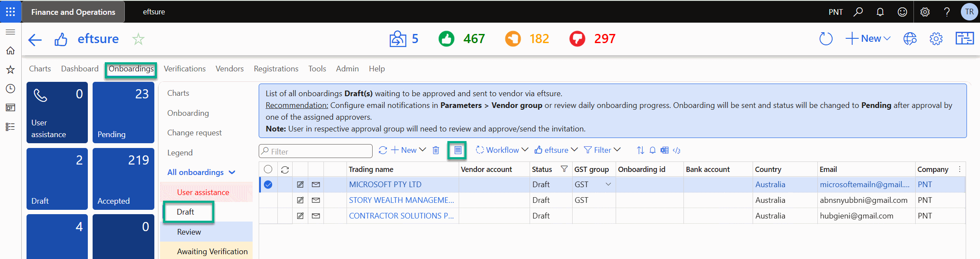Switch to the Registrations tab

[276, 69]
